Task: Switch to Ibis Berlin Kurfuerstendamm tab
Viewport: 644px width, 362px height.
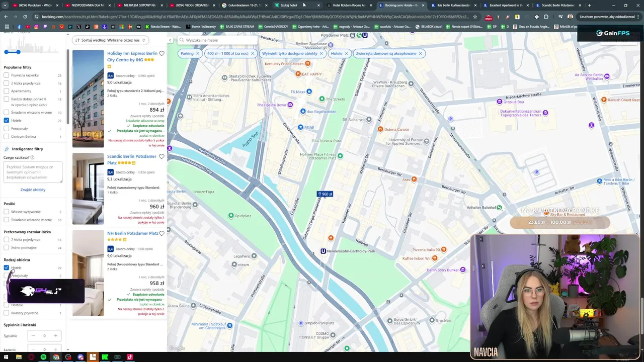Action: pos(452,5)
